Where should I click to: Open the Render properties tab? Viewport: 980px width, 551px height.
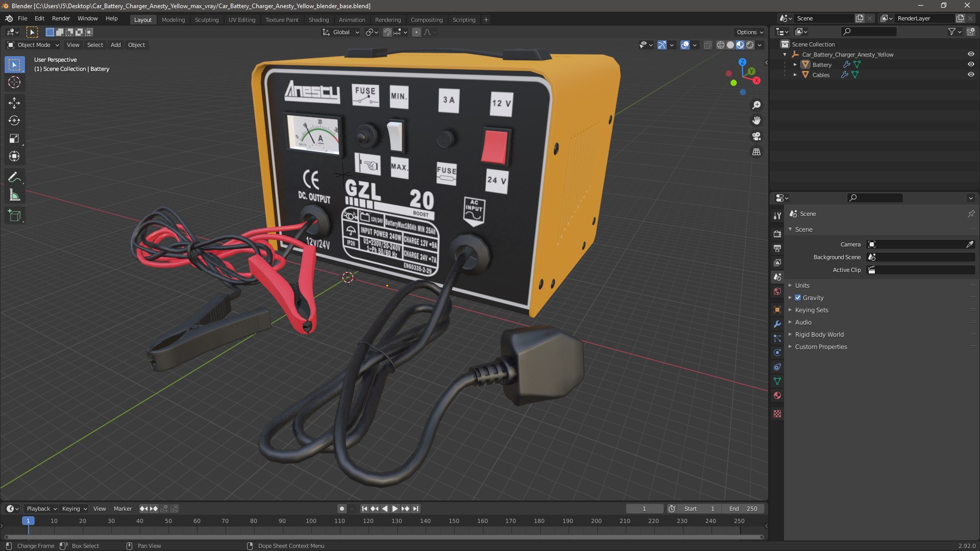coord(777,234)
